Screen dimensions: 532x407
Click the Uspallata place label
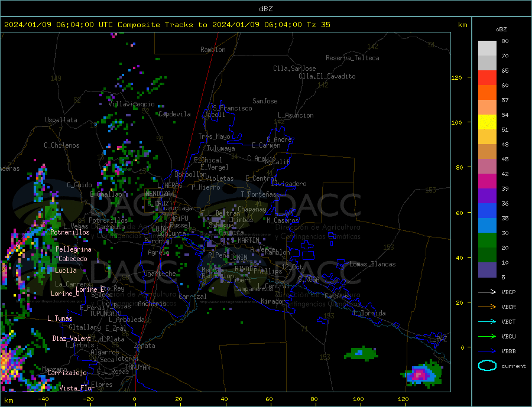pyautogui.click(x=61, y=120)
